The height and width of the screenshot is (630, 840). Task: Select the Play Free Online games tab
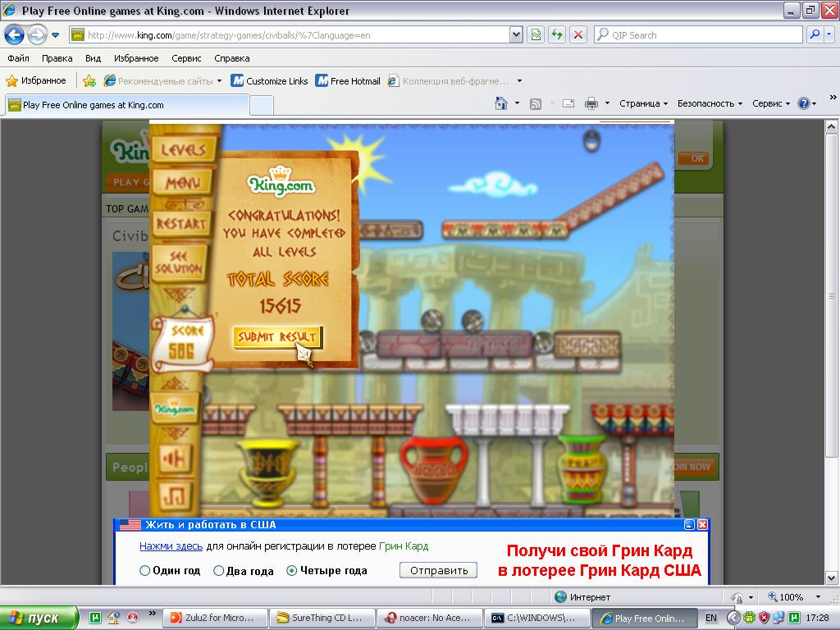pyautogui.click(x=127, y=105)
